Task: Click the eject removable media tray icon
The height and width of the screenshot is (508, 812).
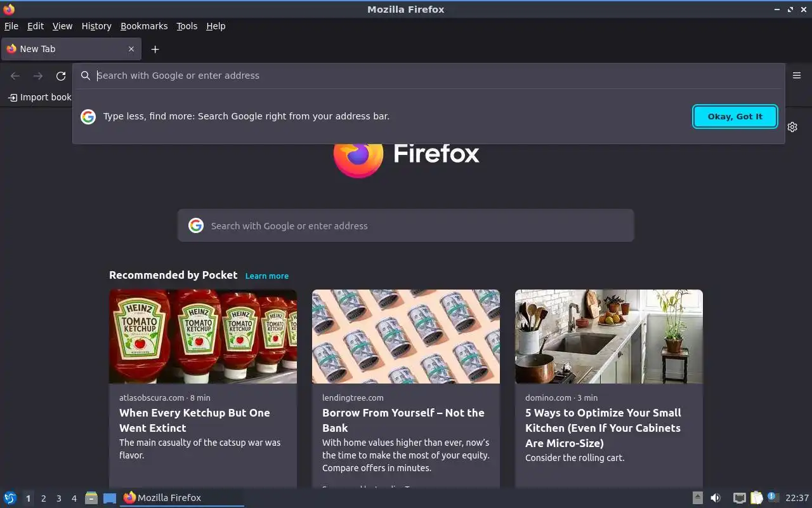Action: pyautogui.click(x=697, y=498)
